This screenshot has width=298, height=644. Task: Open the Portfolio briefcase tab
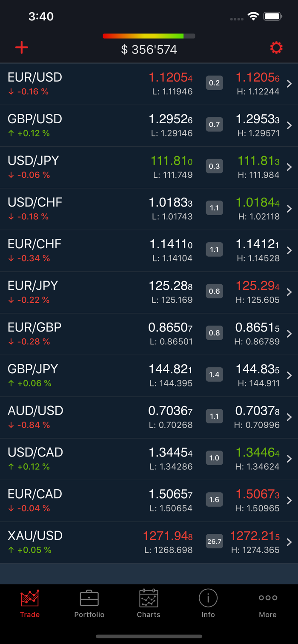89,604
